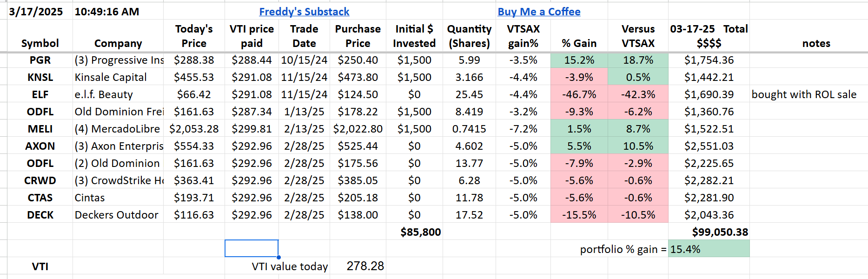Click the 'notes' column header

coord(816,43)
